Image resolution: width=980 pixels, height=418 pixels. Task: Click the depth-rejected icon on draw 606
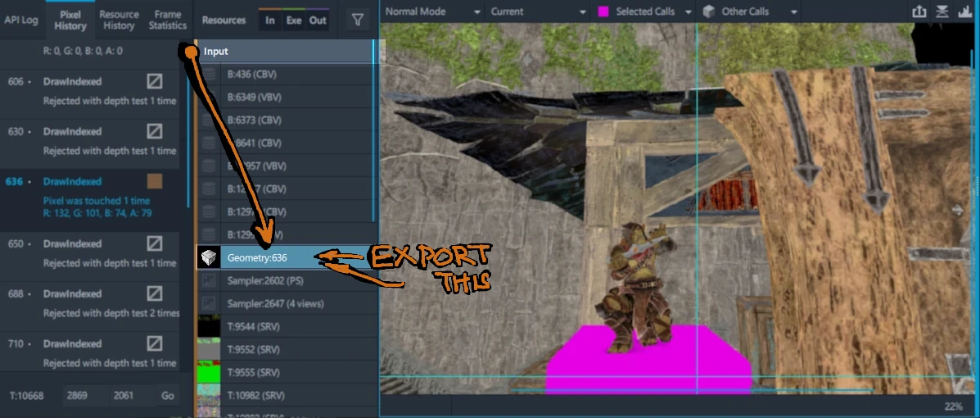click(154, 82)
